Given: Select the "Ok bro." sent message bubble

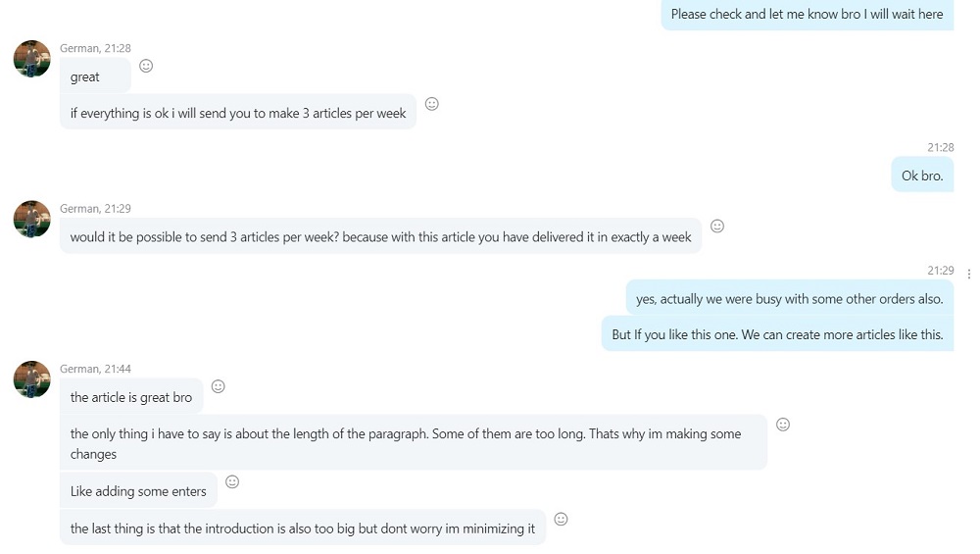Looking at the screenshot, I should (922, 176).
